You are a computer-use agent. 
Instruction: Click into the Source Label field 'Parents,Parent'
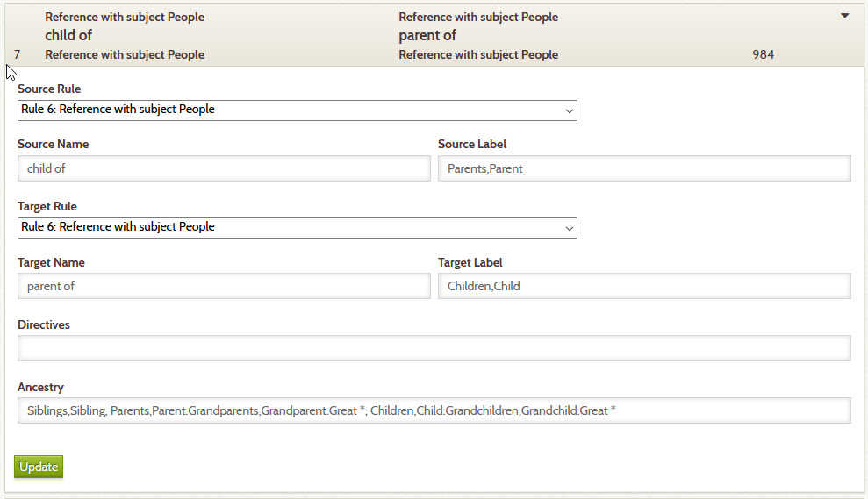644,168
